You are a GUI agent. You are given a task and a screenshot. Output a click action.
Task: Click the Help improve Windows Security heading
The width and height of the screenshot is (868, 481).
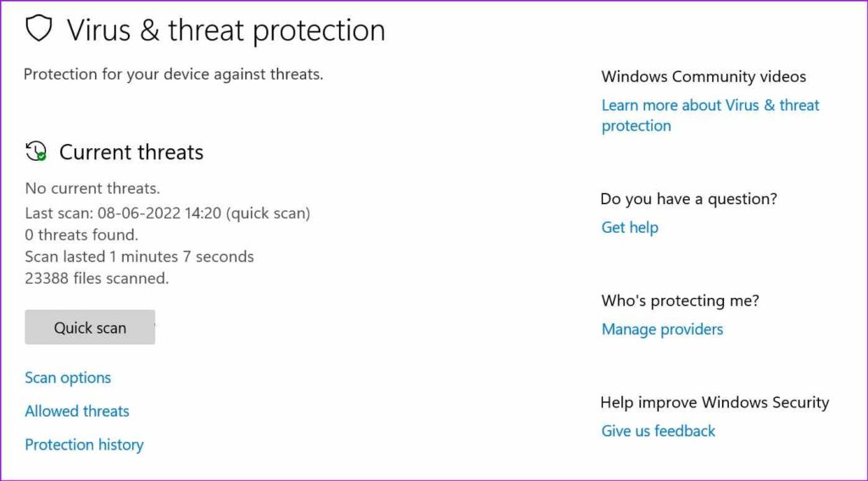(715, 402)
